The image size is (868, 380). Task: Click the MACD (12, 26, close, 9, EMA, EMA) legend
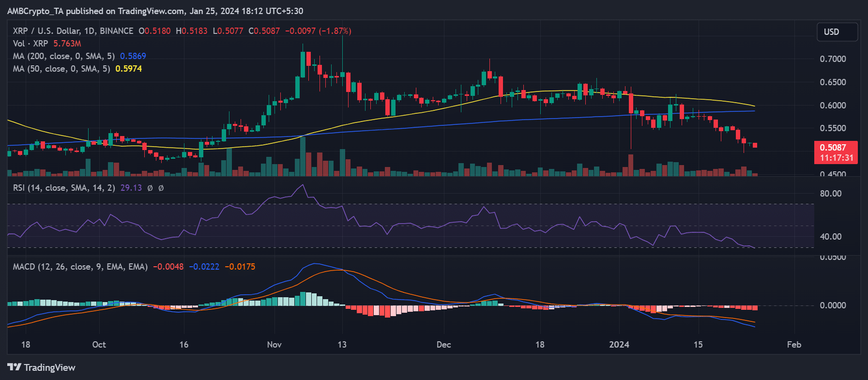[x=80, y=267]
